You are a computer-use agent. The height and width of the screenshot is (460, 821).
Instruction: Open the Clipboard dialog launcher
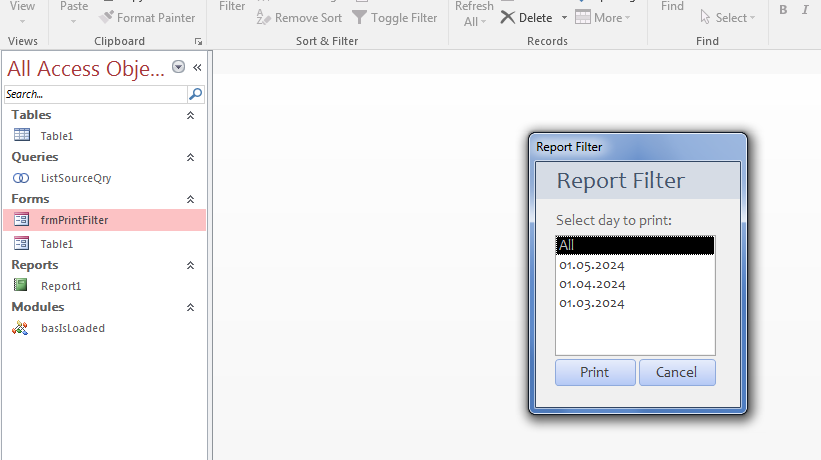click(198, 41)
